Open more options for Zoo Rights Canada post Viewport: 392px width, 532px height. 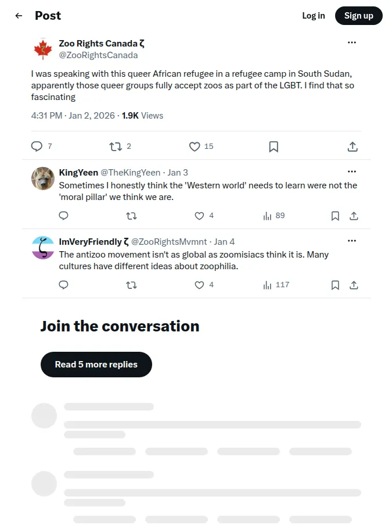click(352, 42)
